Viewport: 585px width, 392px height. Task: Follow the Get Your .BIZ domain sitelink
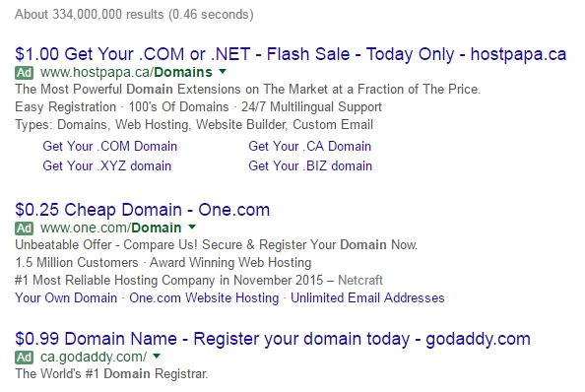[x=310, y=165]
